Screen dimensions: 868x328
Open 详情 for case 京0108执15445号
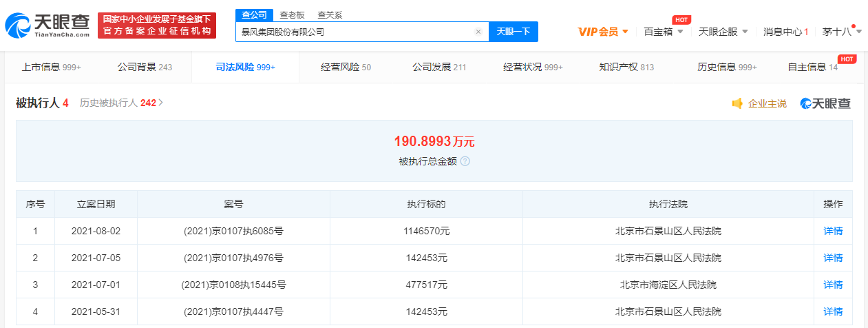[x=833, y=285]
